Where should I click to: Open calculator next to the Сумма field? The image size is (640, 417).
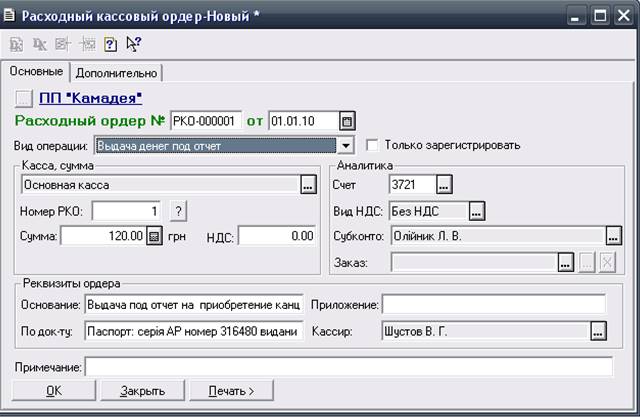154,236
